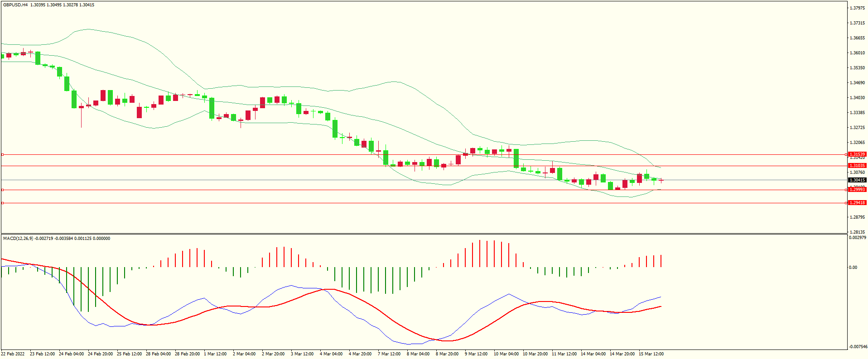Click the 28 Feb 04:00 time label
The image size is (868, 359).
click(158, 354)
